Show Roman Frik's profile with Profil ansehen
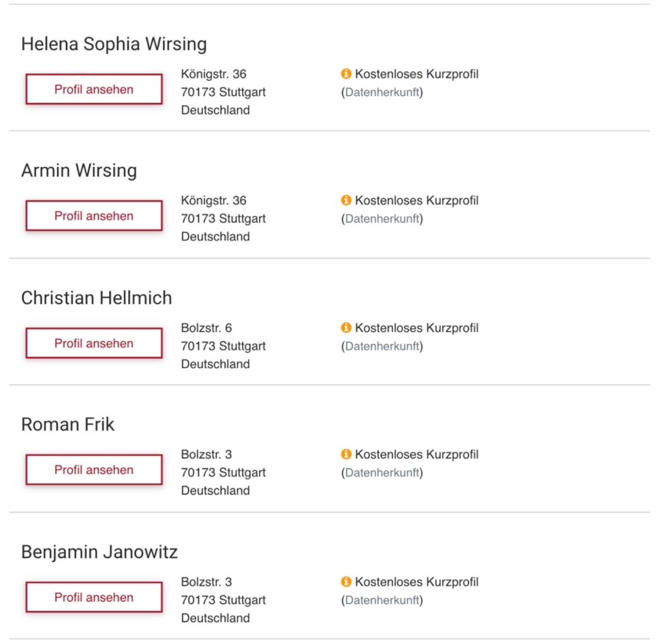Image resolution: width=659 pixels, height=644 pixels. point(94,470)
